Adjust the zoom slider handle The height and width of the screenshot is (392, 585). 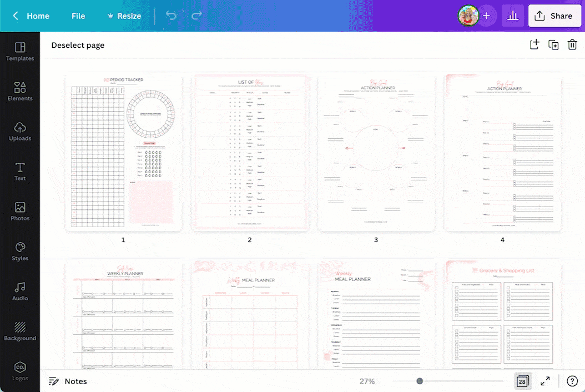point(420,381)
